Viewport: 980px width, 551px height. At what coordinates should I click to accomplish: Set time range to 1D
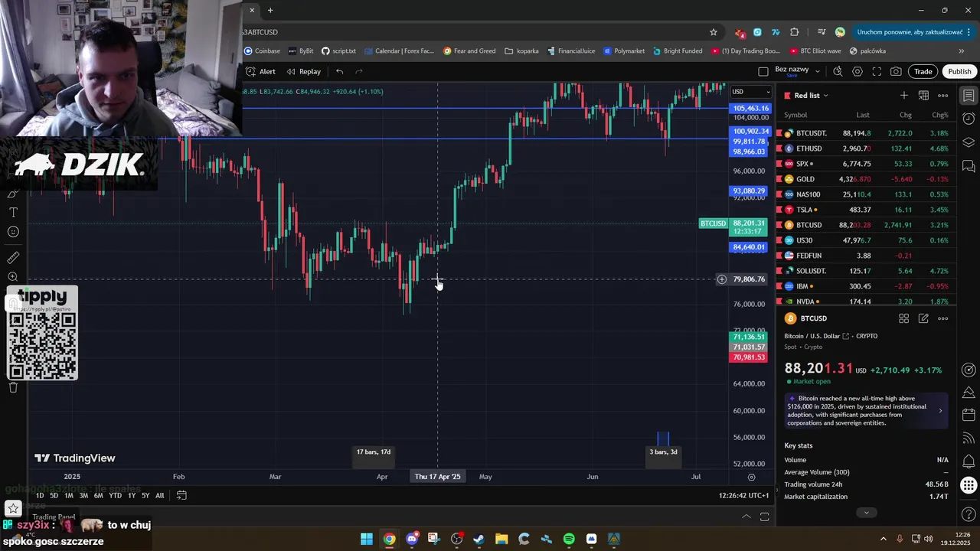(x=40, y=495)
